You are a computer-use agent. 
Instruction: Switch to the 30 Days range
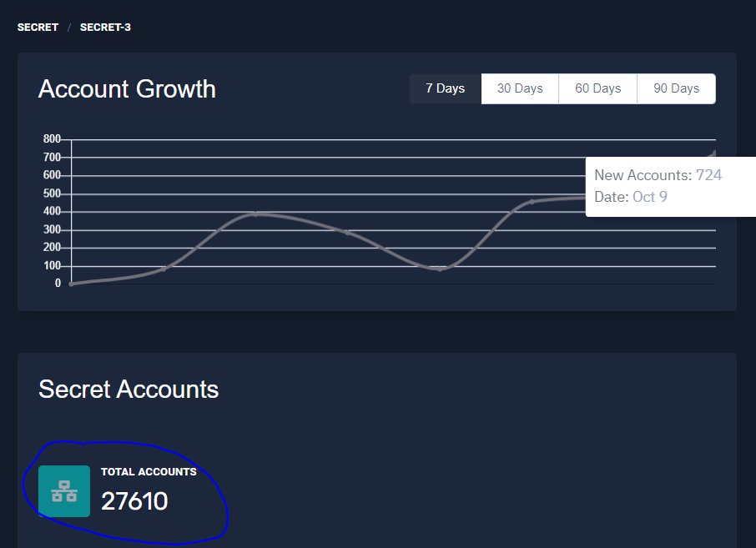[520, 88]
